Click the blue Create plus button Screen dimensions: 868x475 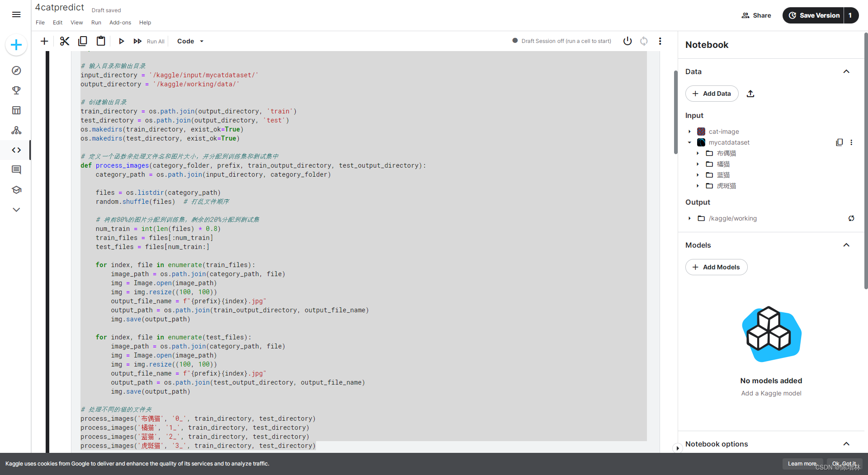[x=16, y=45]
